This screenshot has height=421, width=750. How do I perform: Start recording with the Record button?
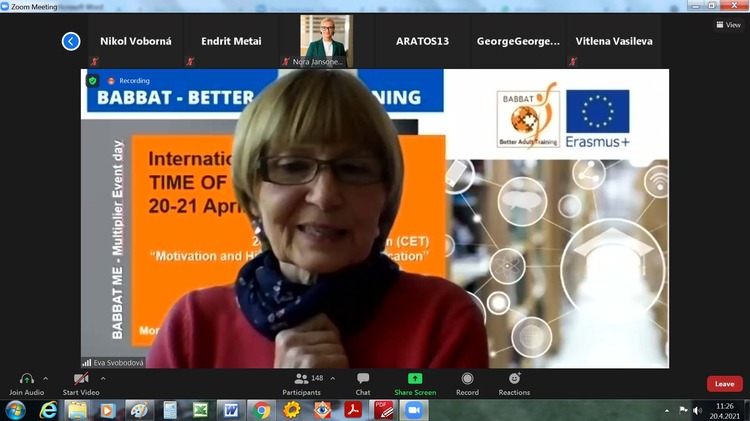467,384
